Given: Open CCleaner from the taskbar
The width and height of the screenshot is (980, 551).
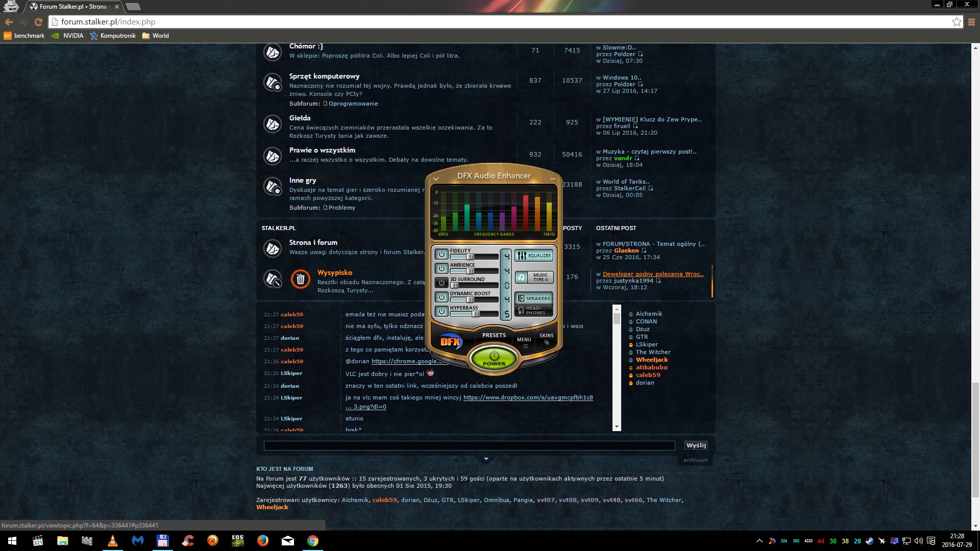Looking at the screenshot, I should (188, 541).
